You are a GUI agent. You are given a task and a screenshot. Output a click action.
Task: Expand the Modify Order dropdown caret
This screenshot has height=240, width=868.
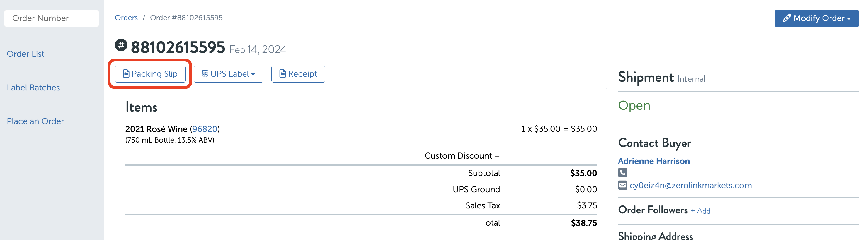tap(849, 19)
